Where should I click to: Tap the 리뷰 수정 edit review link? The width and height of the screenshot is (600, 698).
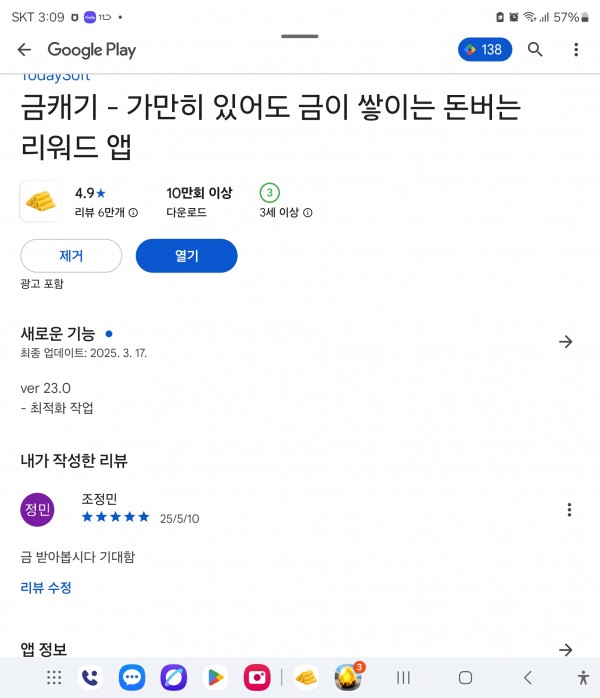click(46, 588)
